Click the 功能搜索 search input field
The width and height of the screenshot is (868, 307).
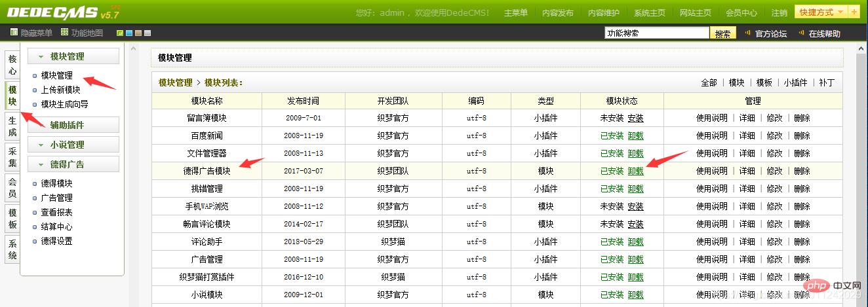(x=657, y=33)
